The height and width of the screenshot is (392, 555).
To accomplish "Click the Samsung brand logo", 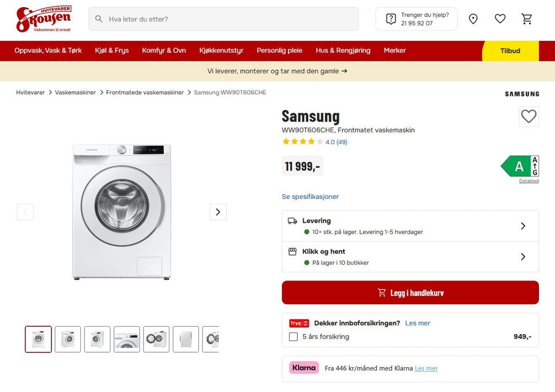I will (521, 94).
